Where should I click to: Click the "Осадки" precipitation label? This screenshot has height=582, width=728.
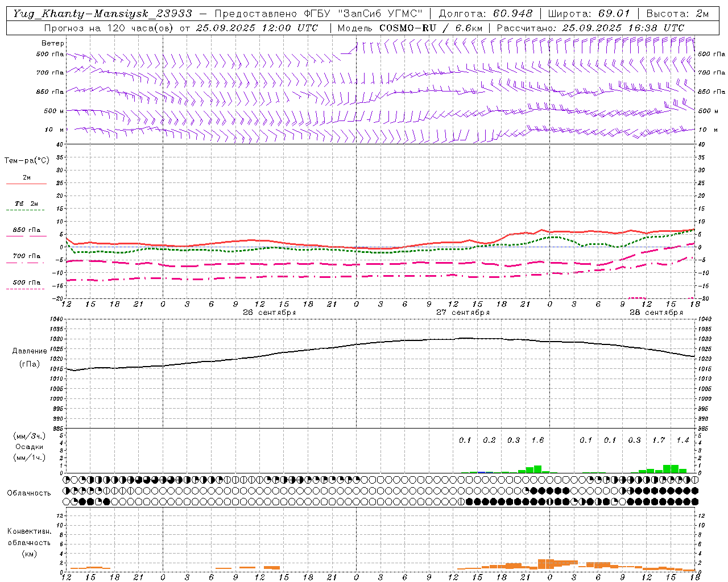pyautogui.click(x=30, y=447)
